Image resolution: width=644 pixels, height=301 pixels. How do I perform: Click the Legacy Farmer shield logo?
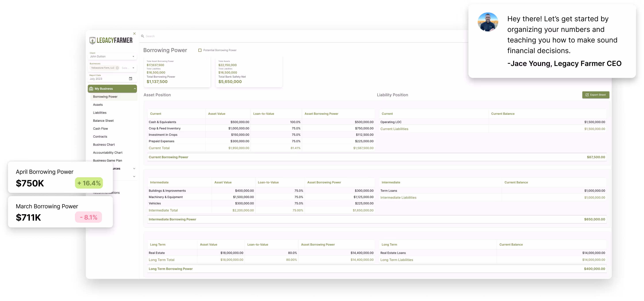[92, 41]
